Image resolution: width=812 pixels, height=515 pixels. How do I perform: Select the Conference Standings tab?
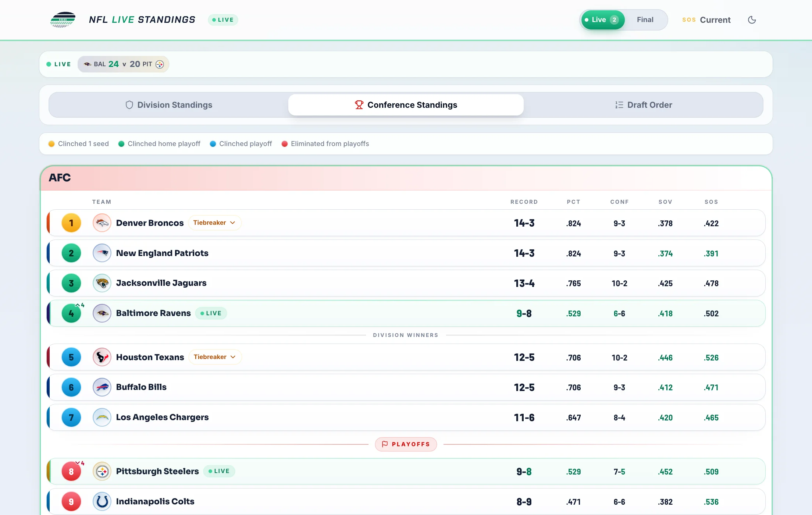[406, 105]
